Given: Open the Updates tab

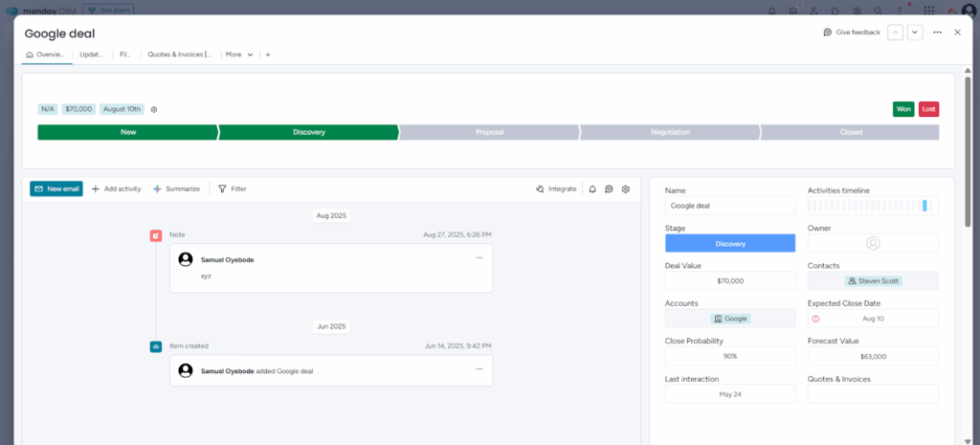Looking at the screenshot, I should [91, 55].
